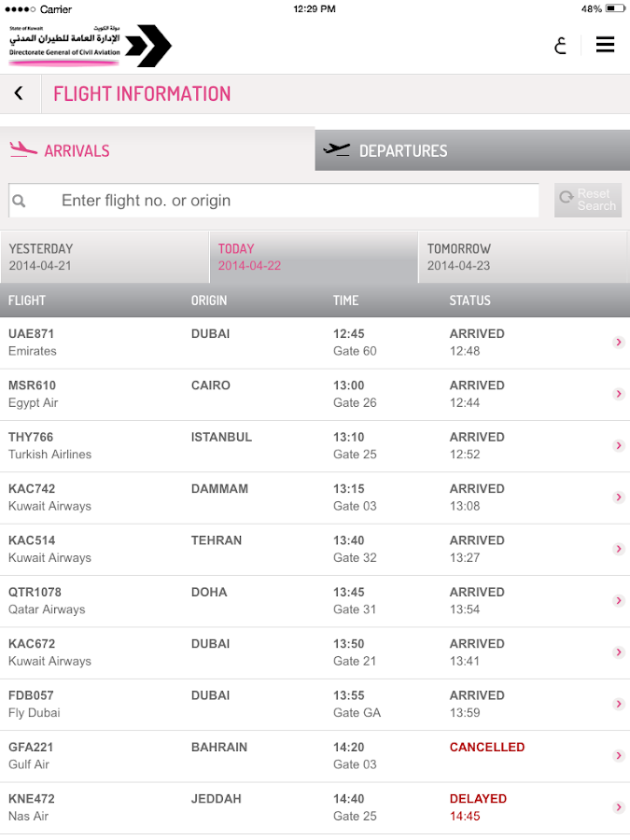The height and width of the screenshot is (840, 630).
Task: Open details chevron for cancelled Gulf Air GFA221
Action: coord(619,757)
